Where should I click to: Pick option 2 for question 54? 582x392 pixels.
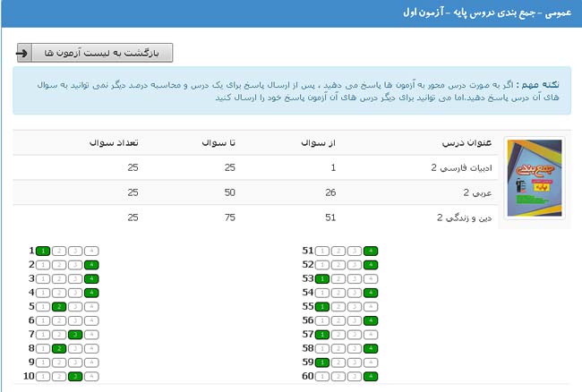coord(338,293)
